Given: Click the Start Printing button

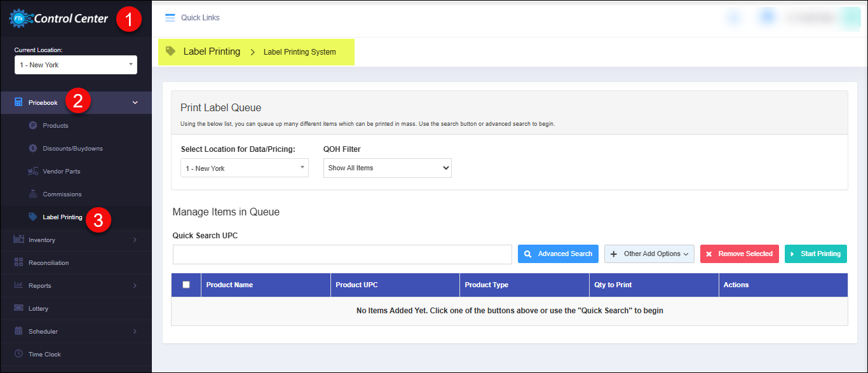Looking at the screenshot, I should pos(815,254).
